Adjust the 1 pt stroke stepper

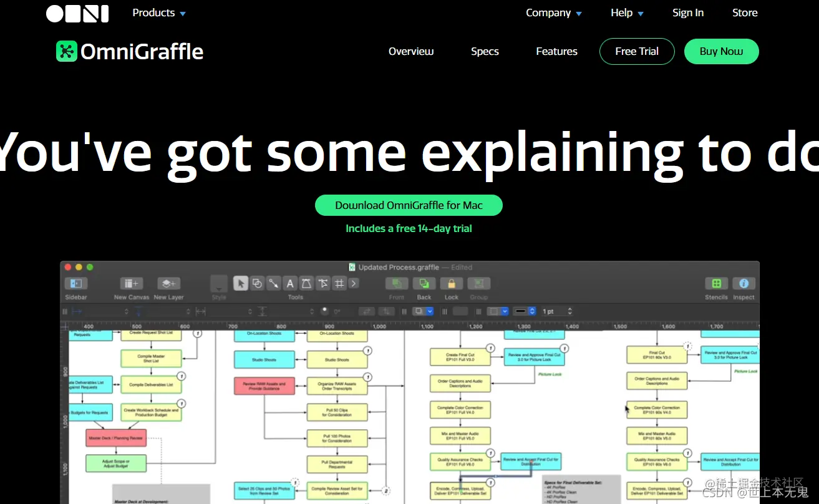click(570, 311)
